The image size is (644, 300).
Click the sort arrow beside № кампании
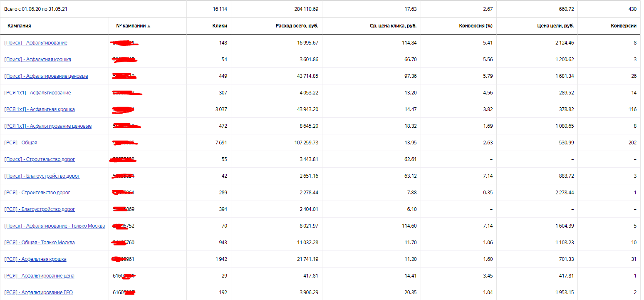[x=149, y=26]
